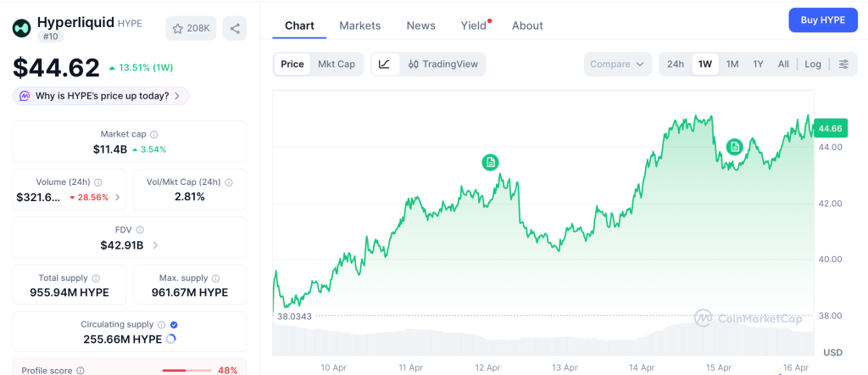Add Hyperliquid to watchlist via star button

pyautogui.click(x=191, y=28)
